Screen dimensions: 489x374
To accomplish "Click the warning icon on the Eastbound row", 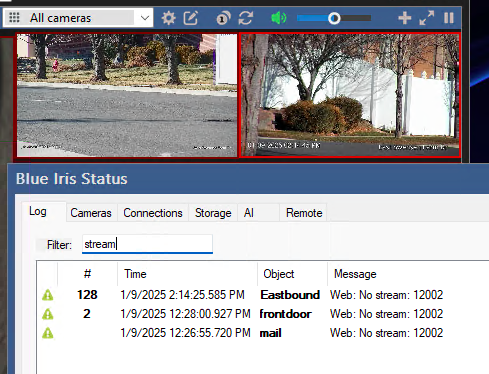I will point(48,295).
